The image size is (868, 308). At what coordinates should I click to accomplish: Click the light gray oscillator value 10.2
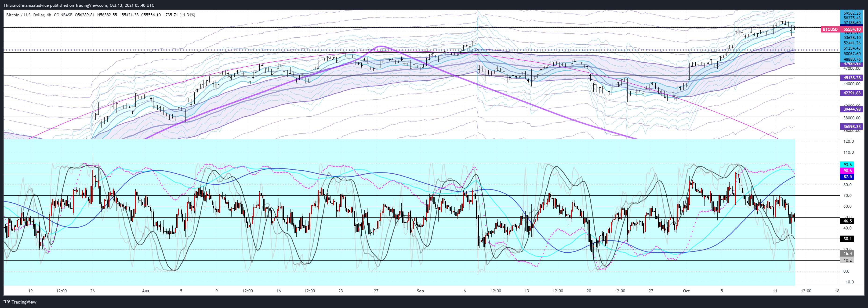pos(847,260)
